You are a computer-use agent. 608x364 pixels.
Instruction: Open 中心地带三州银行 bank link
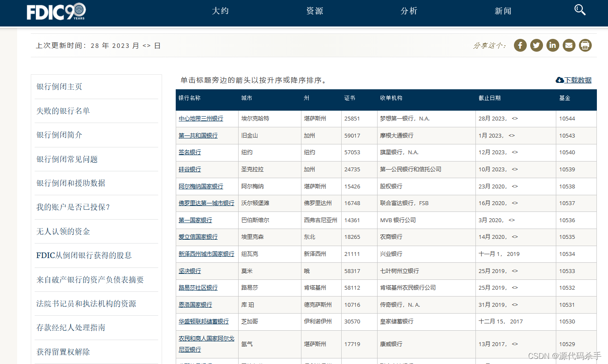[201, 119]
